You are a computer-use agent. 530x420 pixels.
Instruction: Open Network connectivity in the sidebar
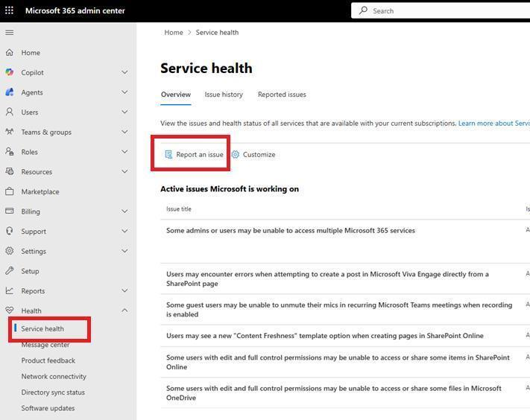point(54,377)
